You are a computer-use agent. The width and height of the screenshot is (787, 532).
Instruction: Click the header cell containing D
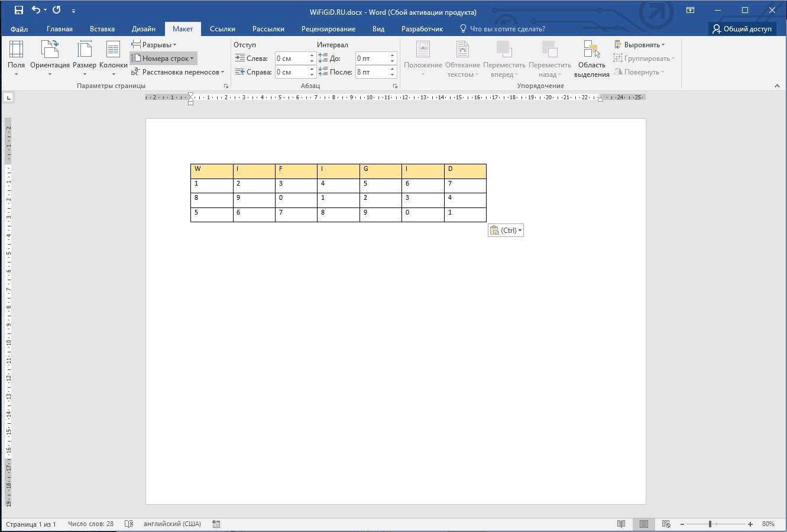click(x=465, y=171)
